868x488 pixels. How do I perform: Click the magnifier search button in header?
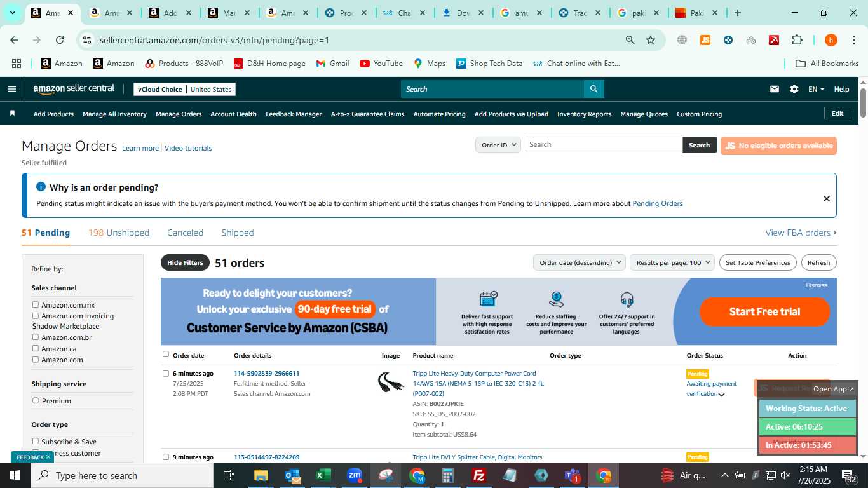[x=593, y=89]
